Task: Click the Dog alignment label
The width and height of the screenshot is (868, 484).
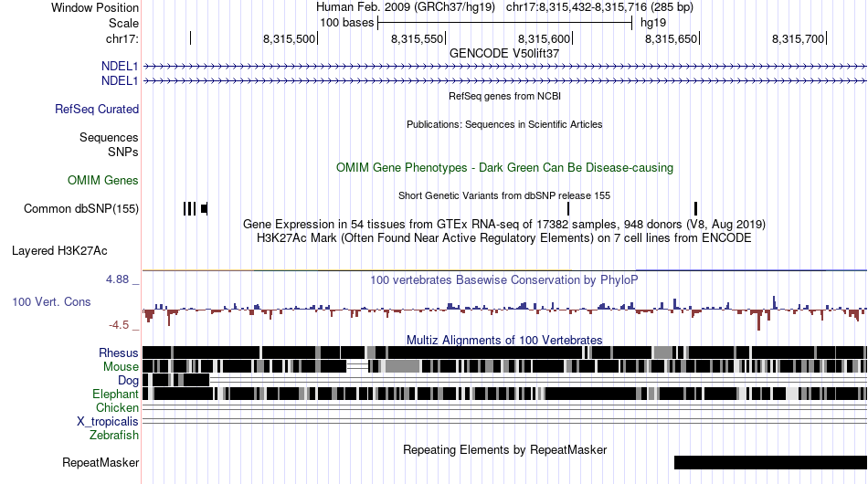Action: 129,380
